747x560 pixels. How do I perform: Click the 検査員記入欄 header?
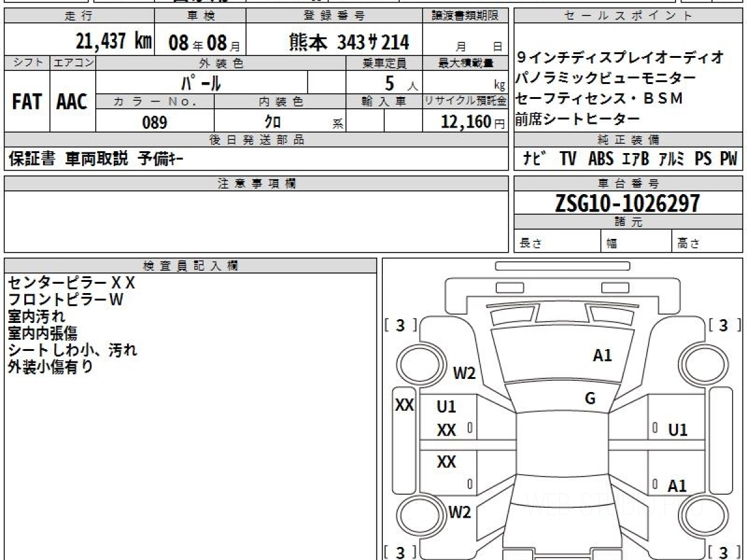pos(190,266)
